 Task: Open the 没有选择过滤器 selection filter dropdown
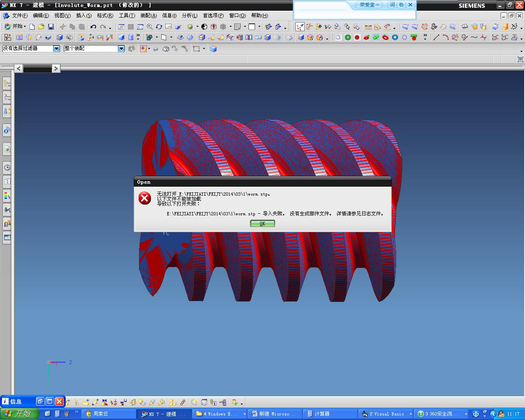[57, 48]
